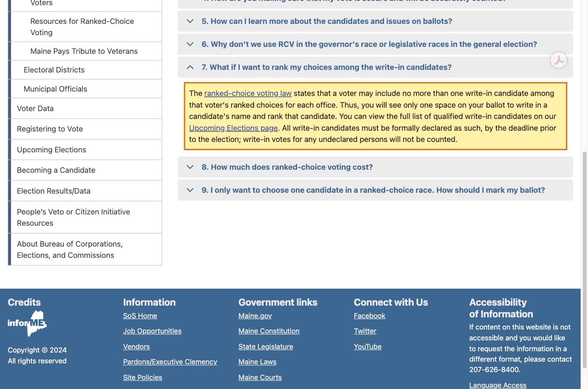Open About Bureau of Corporations, Elections, and Commissions
Image resolution: width=588 pixels, height=389 pixels.
[x=86, y=250]
